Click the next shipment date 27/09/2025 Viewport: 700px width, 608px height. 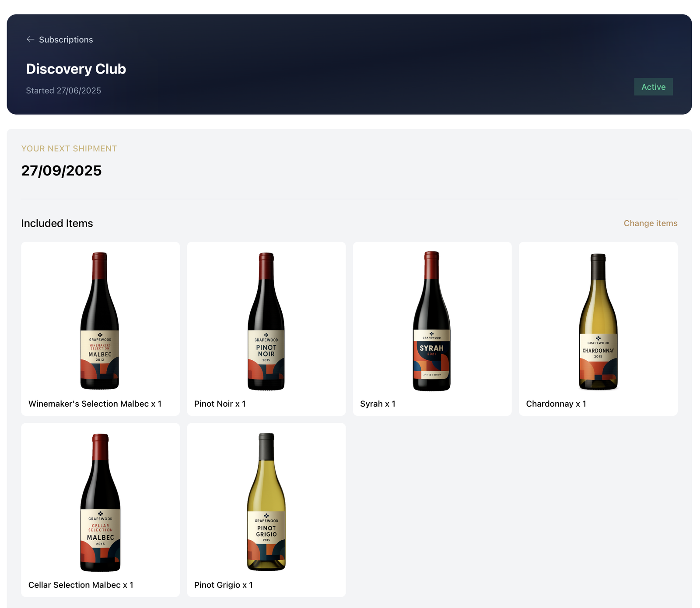click(x=61, y=170)
